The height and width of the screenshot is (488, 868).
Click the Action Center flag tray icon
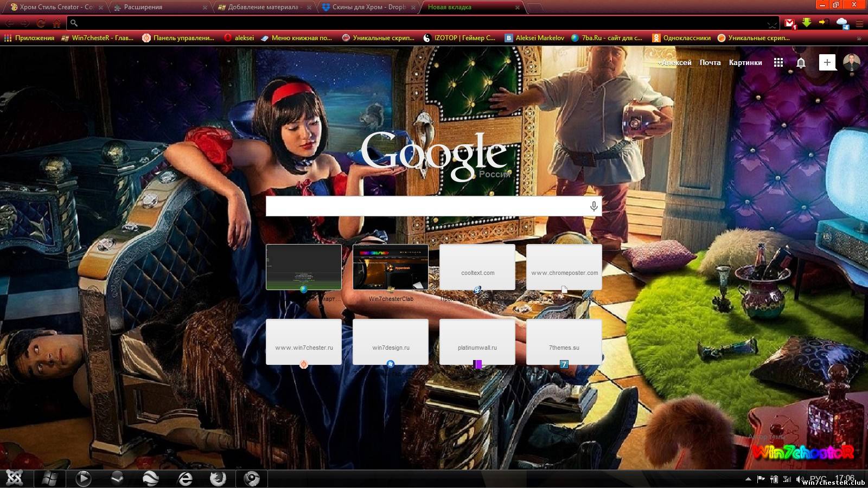point(761,479)
